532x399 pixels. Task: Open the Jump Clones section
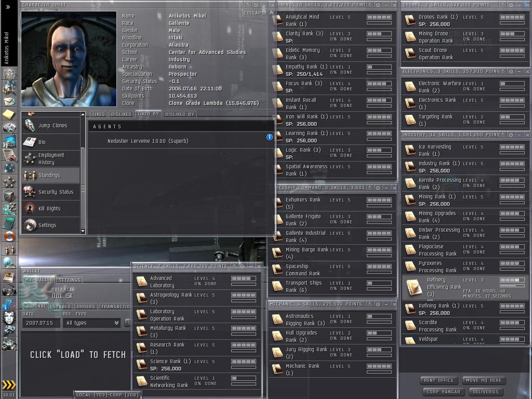coord(51,126)
